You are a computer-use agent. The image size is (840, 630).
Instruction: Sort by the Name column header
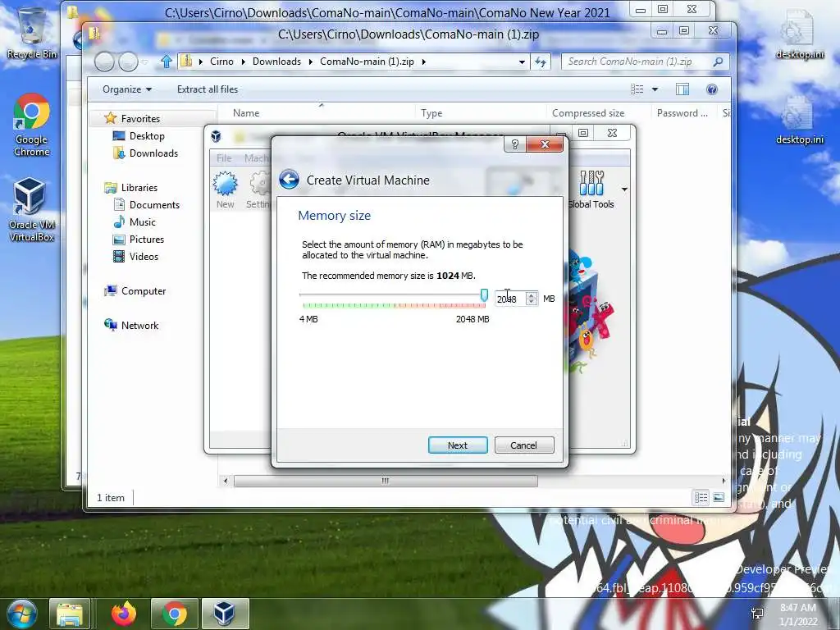coord(246,113)
